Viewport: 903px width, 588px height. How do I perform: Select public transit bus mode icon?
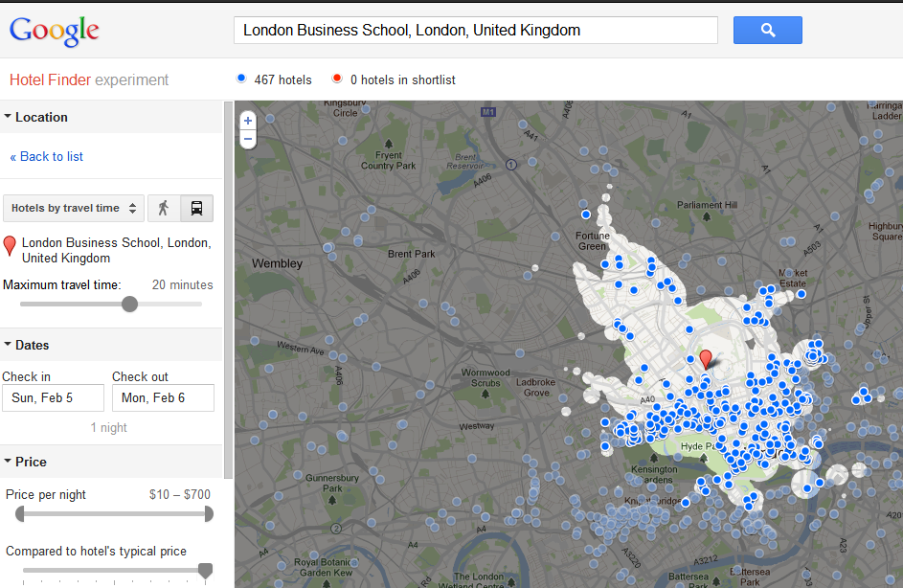point(196,208)
